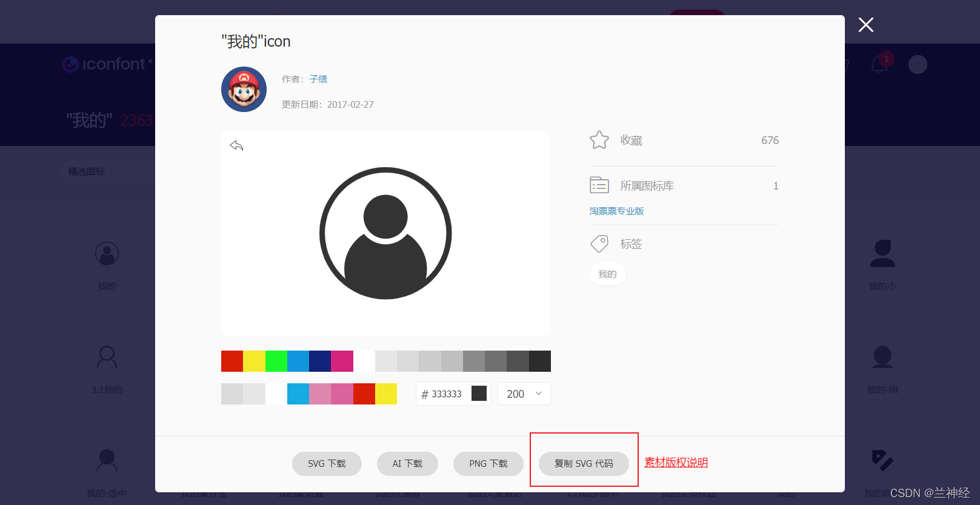The width and height of the screenshot is (980, 505).
Task: Click the notification bell in background header
Action: pyautogui.click(x=879, y=64)
